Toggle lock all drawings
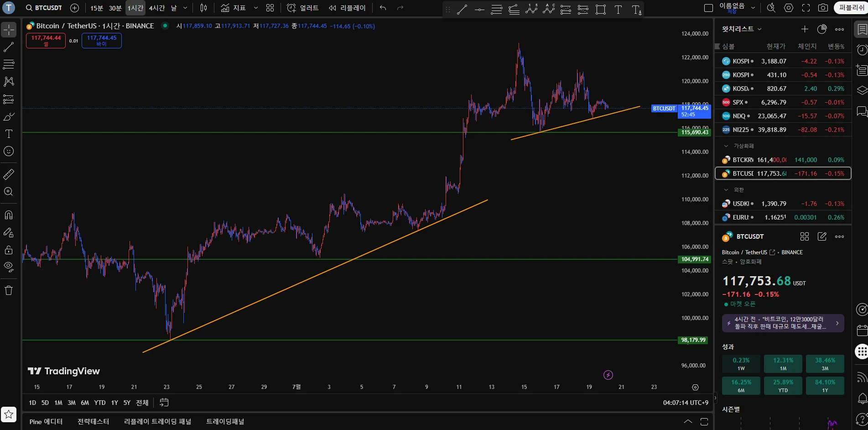This screenshot has width=868, height=430. pos(9,250)
